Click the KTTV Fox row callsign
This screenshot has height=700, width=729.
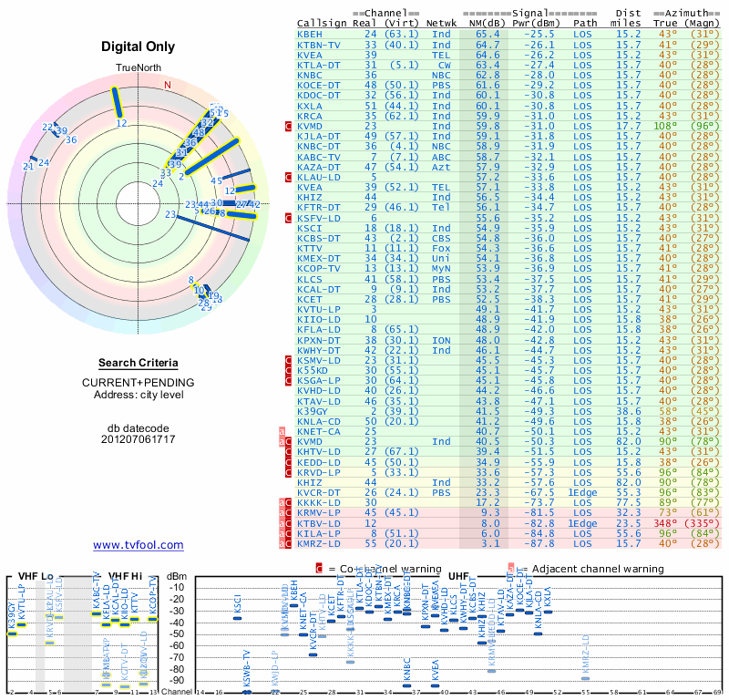pyautogui.click(x=310, y=248)
